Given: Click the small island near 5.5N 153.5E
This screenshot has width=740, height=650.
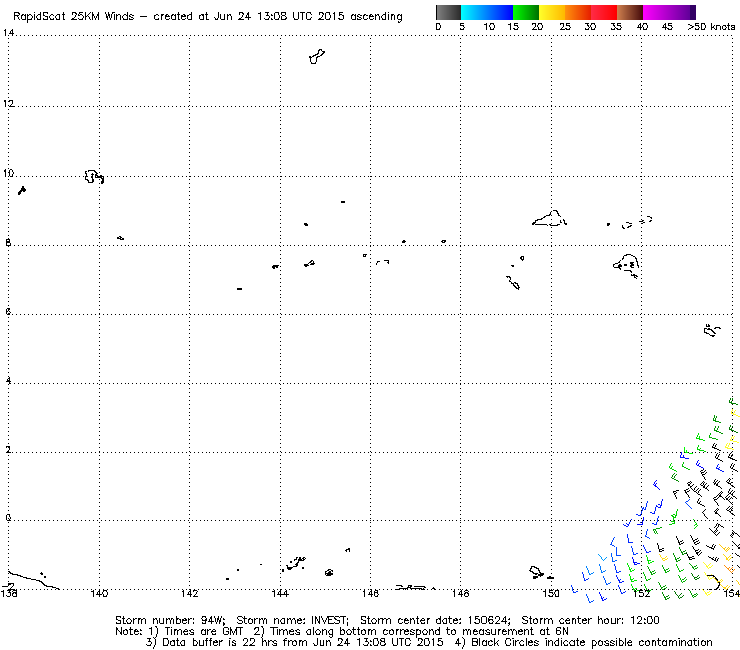Looking at the screenshot, I should (x=712, y=330).
